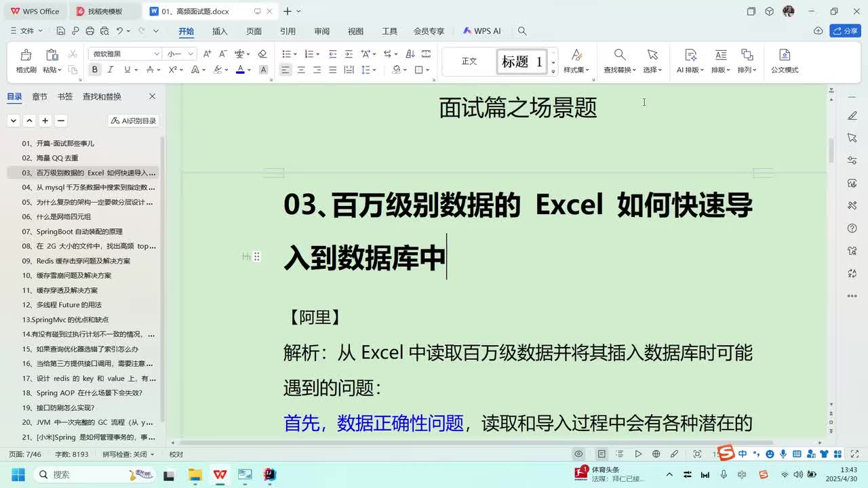Expand the line spacing dropdown
Image resolution: width=868 pixels, height=488 pixels.
pyautogui.click(x=374, y=70)
